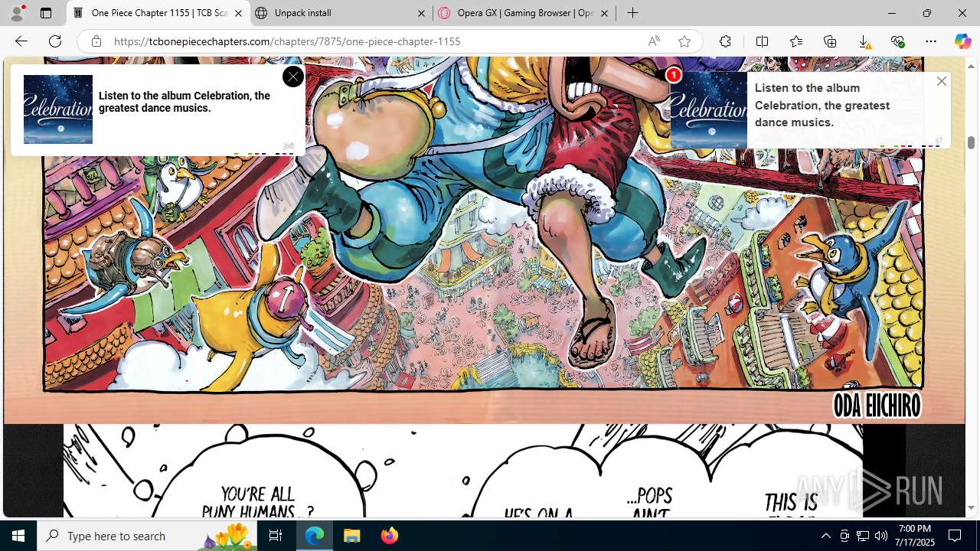Open the Action Center notifications
Screen dimensions: 980x551
coord(955,536)
